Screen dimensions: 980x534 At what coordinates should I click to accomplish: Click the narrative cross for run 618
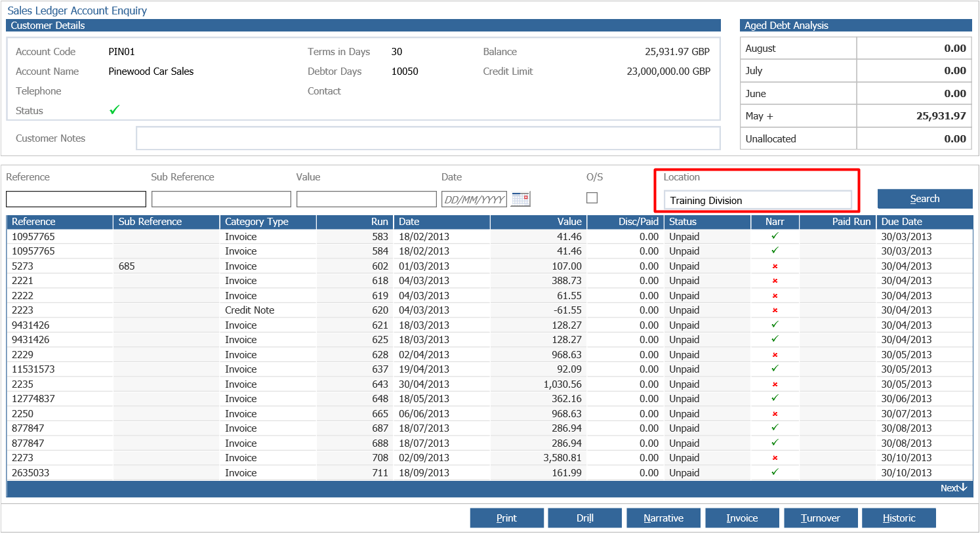click(x=775, y=281)
